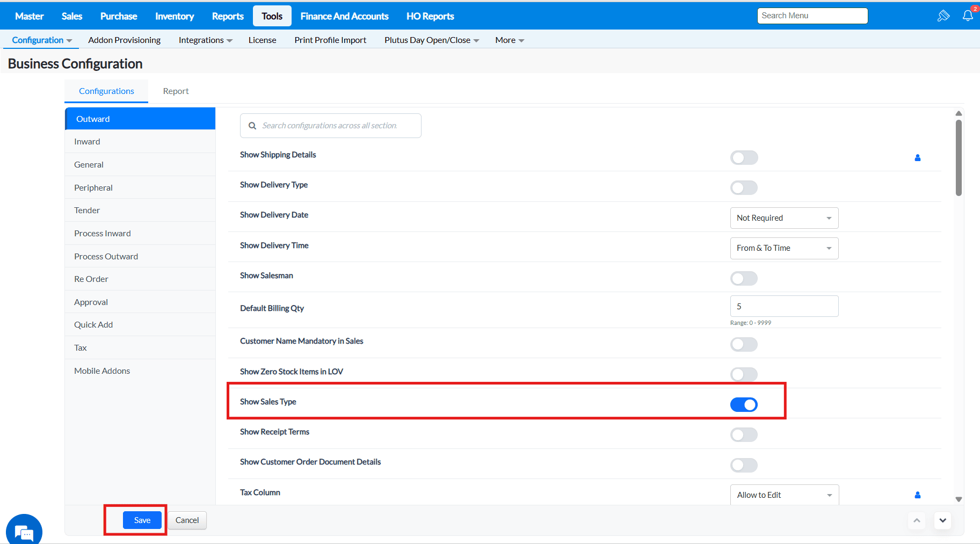Screen dimensions: 980x544
Task: Enable Show Customer Order Document Details
Action: pyautogui.click(x=744, y=465)
